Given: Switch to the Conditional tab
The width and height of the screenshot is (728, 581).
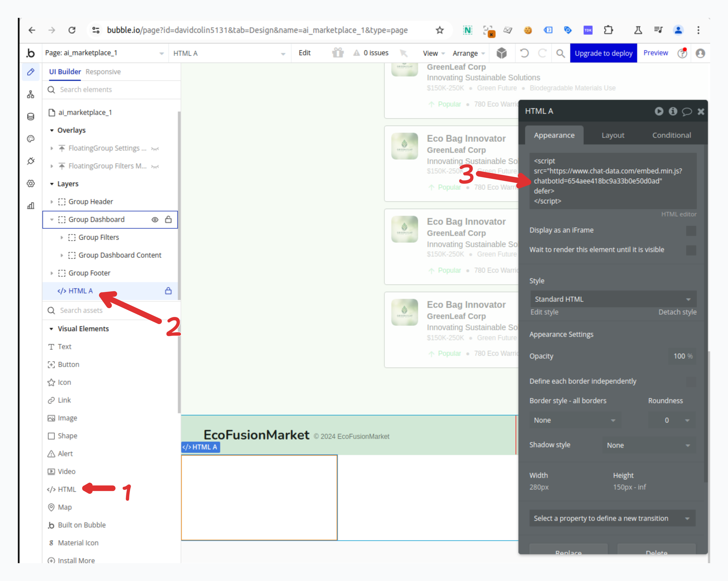Looking at the screenshot, I should click(671, 135).
